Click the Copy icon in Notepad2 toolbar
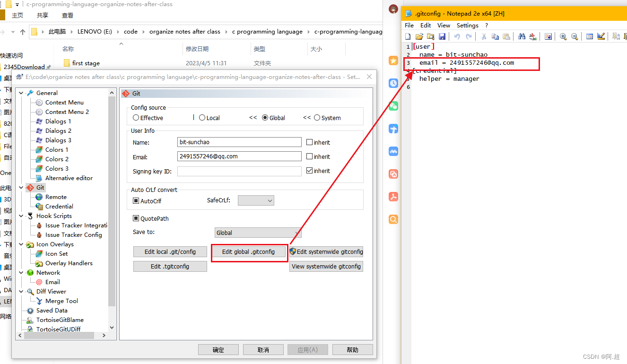 (495, 36)
